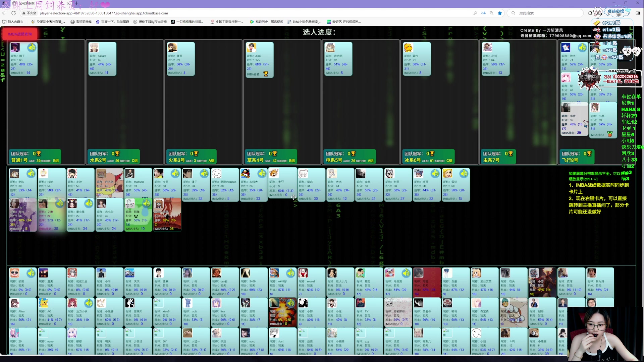Select the 酷酷的kusoo player card
This screenshot has height=362, width=644.
click(225, 185)
